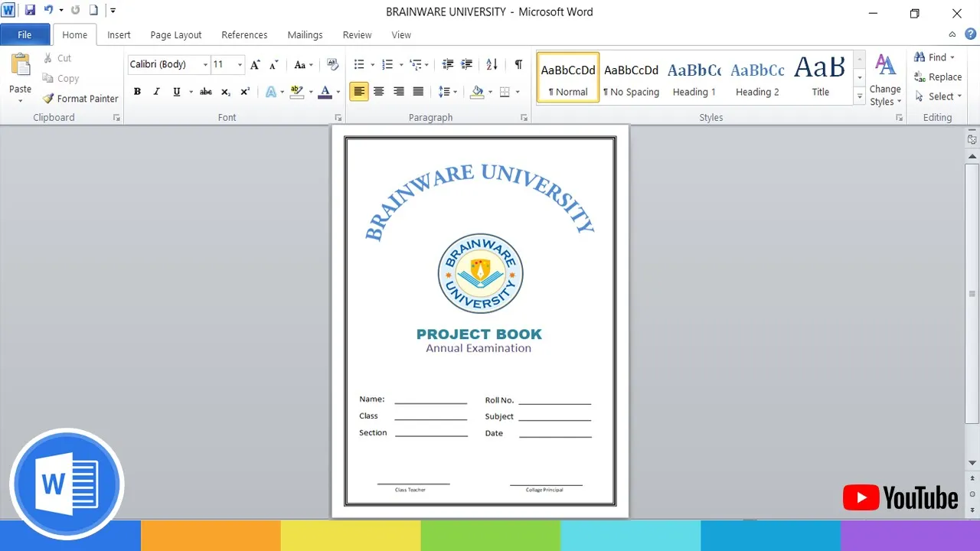Toggle Align Text Right
The width and height of the screenshot is (980, 551).
398,92
